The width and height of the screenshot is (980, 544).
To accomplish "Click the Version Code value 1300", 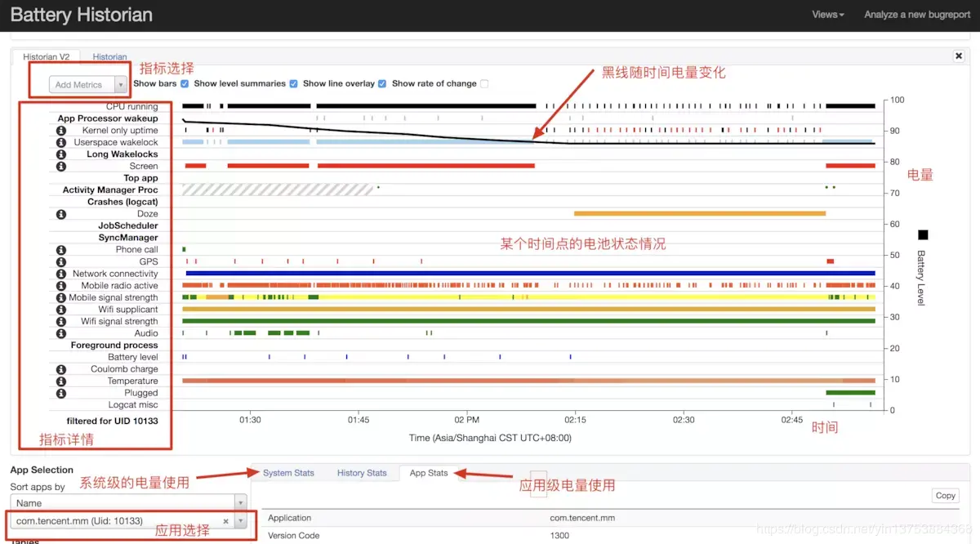I will point(560,536).
